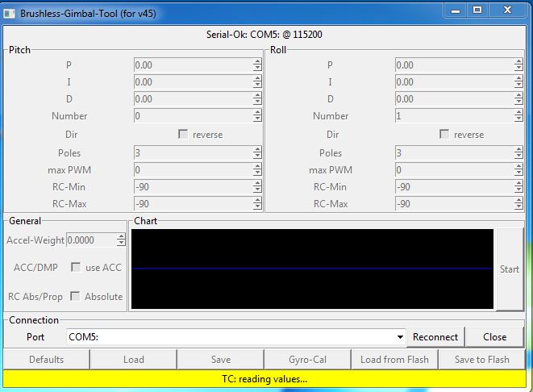Image resolution: width=533 pixels, height=392 pixels.
Task: Decrease Roll I value with down arrow
Action: pyautogui.click(x=518, y=85)
